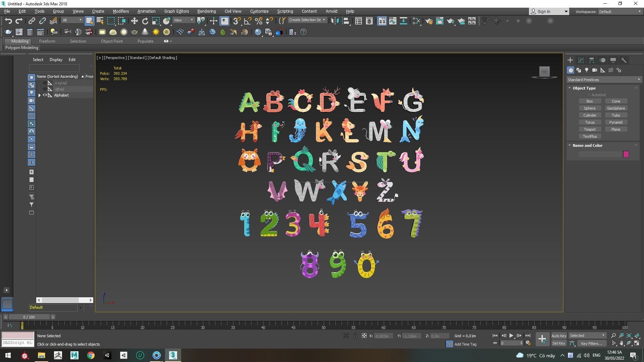Open the Display command panel tab
The image size is (644, 362).
(613, 60)
